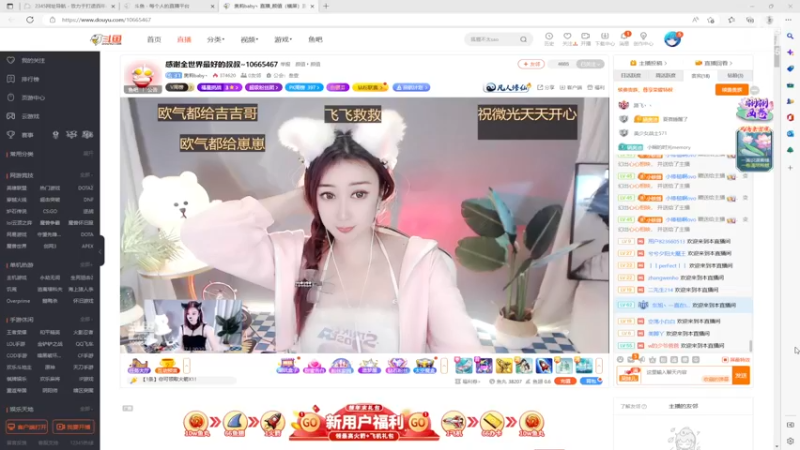Open a new browser tab with plus
800x450 pixels.
(x=326, y=6)
